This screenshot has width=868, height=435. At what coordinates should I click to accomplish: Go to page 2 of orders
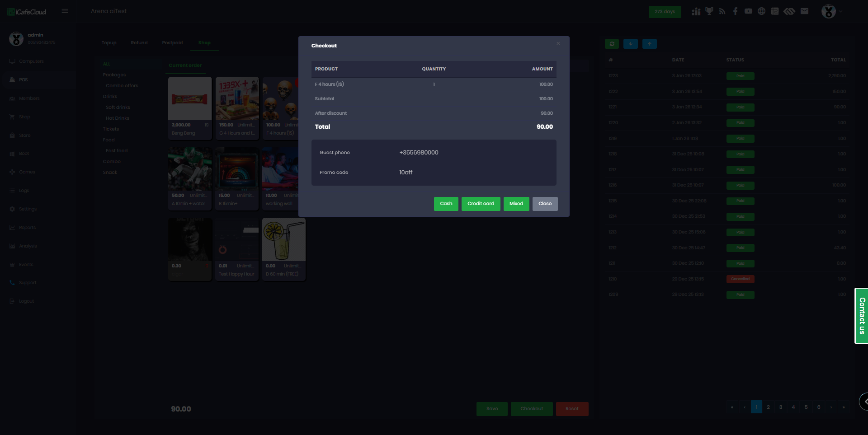(x=768, y=407)
